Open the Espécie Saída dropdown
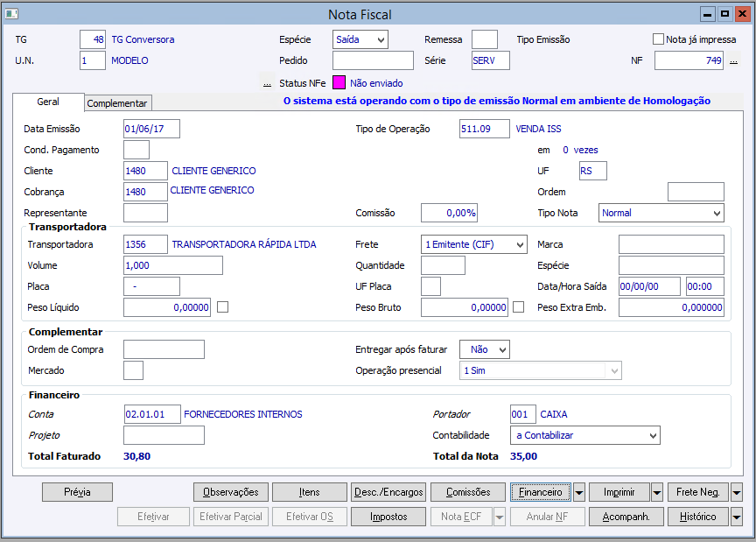 360,39
